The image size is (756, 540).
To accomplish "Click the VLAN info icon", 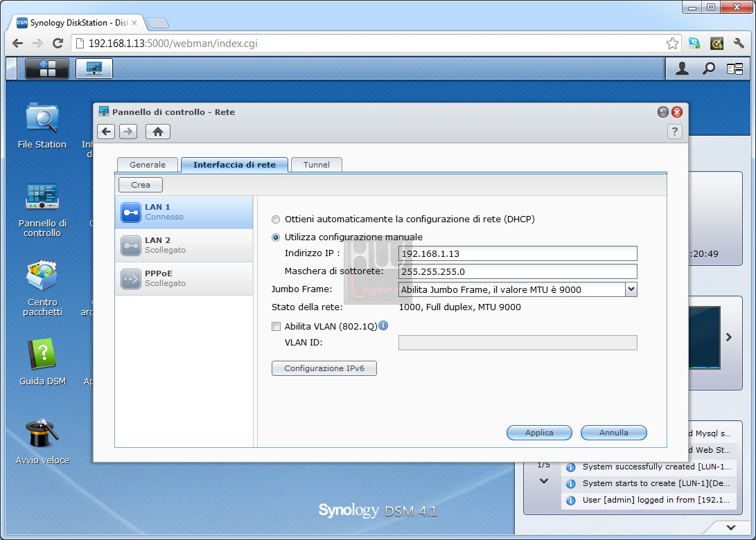I will click(x=383, y=325).
